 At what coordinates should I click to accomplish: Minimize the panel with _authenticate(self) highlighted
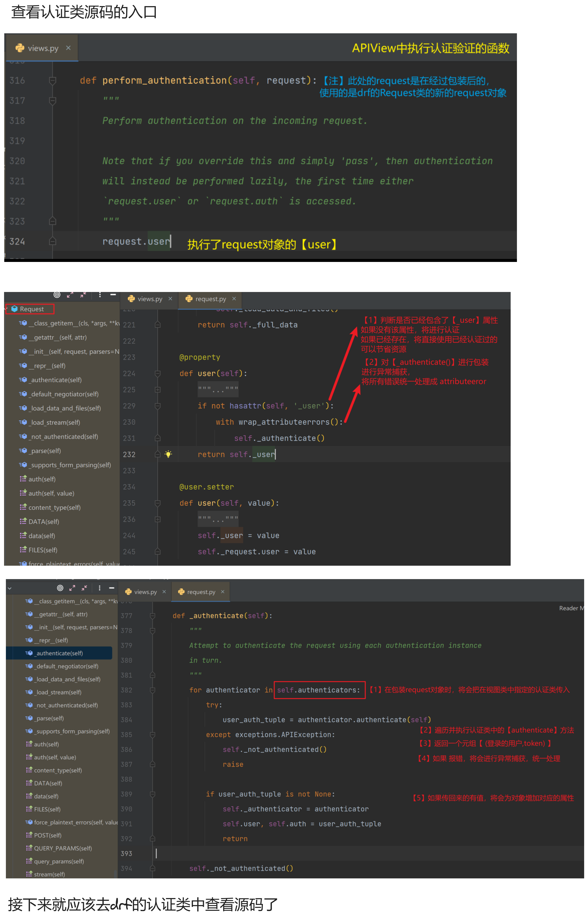112,588
